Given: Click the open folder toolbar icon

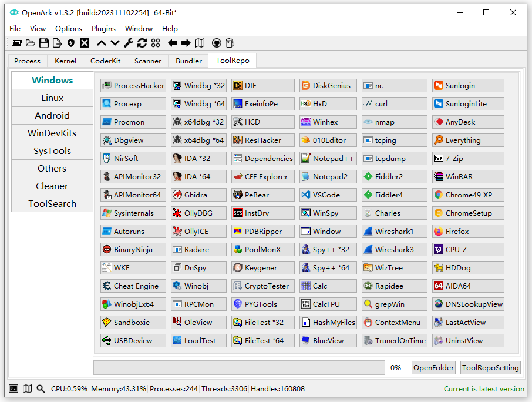Looking at the screenshot, I should pyautogui.click(x=31, y=43).
